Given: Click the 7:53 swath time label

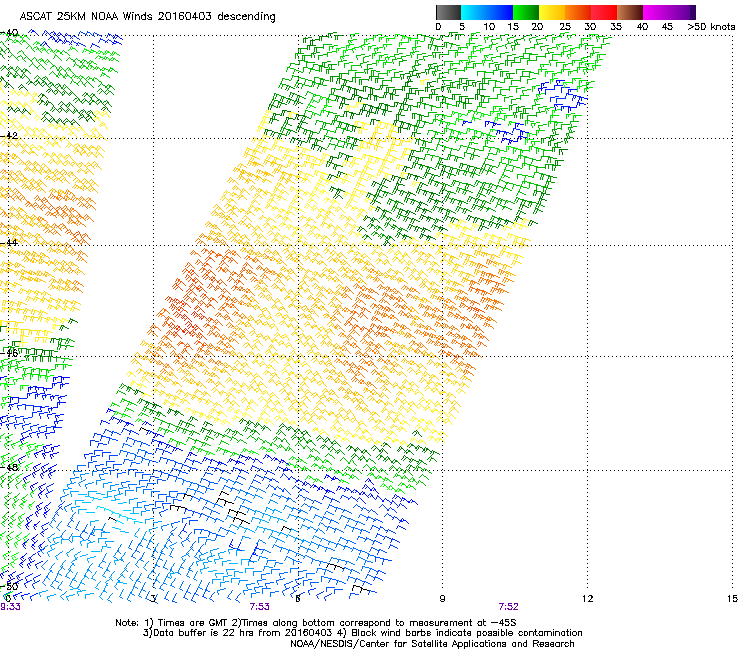Looking at the screenshot, I should coord(260,607).
